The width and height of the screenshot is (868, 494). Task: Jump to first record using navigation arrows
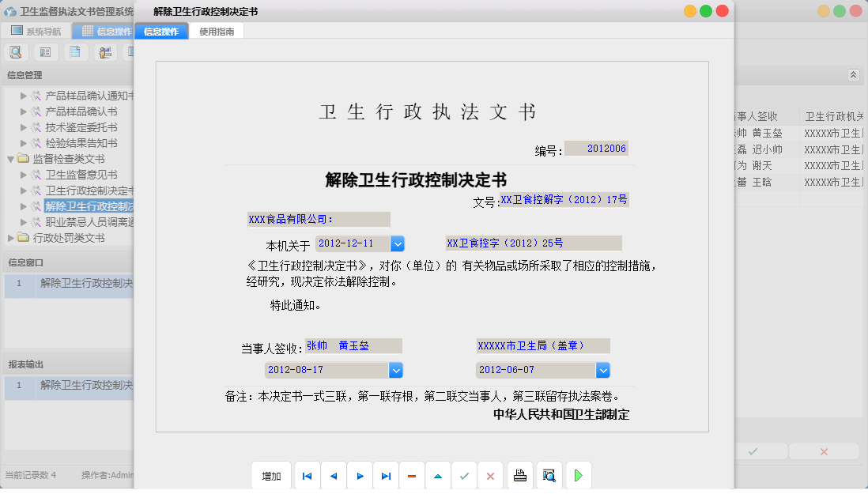[307, 475]
